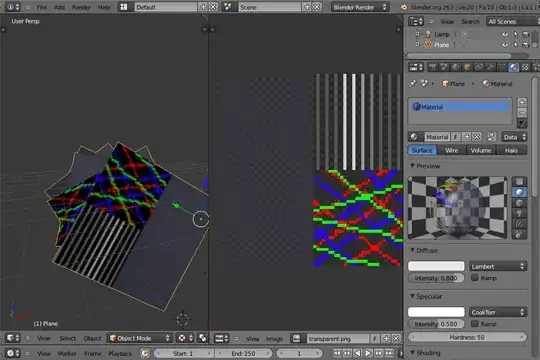540x360 pixels.
Task: Toggle Lamp renderability camera in outliner
Action: (526, 34)
